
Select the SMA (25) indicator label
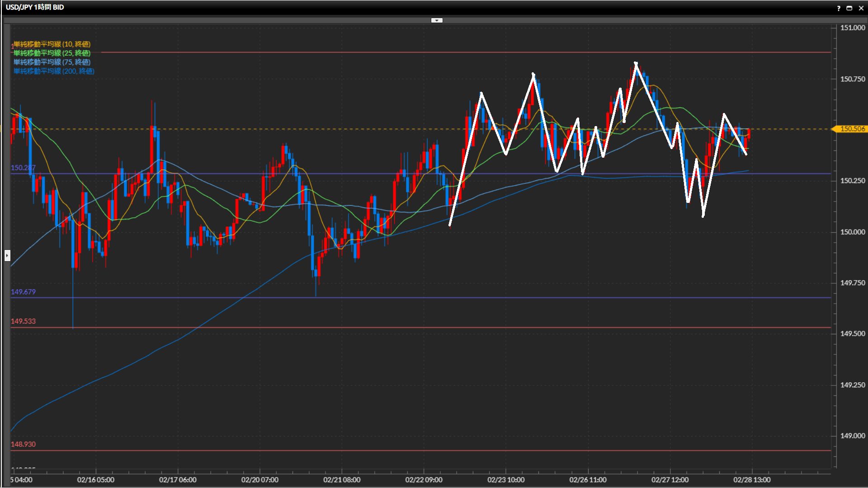pyautogui.click(x=52, y=53)
